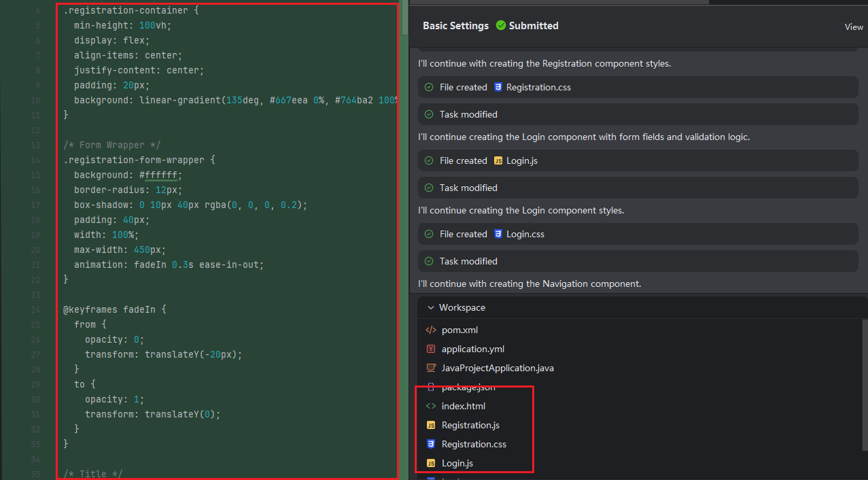Image resolution: width=868 pixels, height=480 pixels.
Task: Click the green Submitted checkmark icon
Action: coord(501,26)
